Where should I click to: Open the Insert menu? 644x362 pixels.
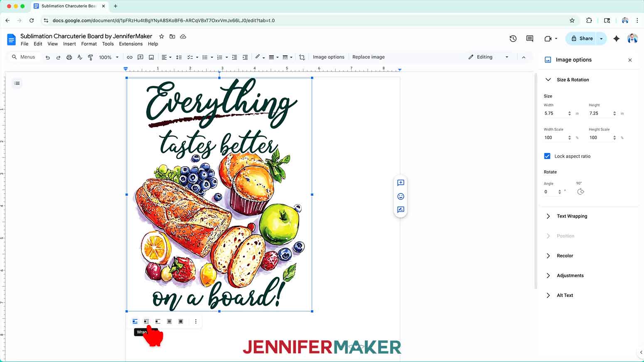[69, 44]
